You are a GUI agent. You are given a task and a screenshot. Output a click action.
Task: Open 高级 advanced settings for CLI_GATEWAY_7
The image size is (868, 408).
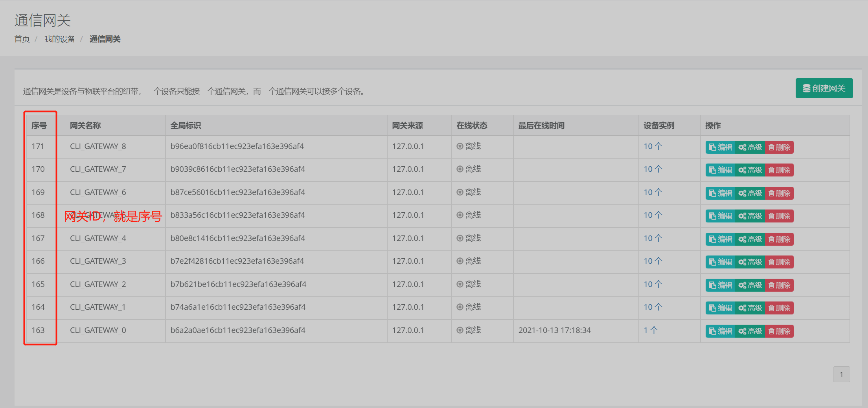750,170
